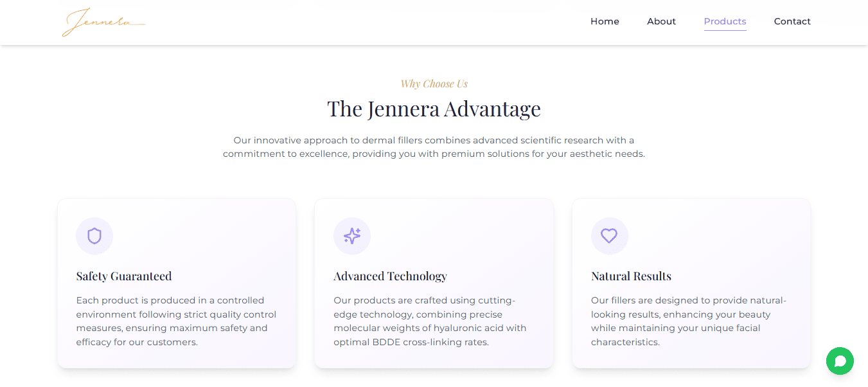Click the heart icon for Natural Results

coord(609,236)
